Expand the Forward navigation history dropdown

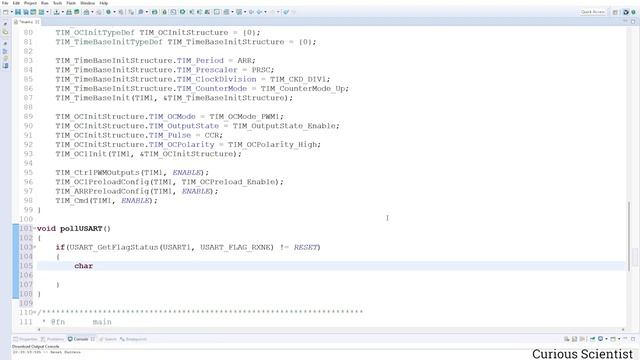pos(278,12)
